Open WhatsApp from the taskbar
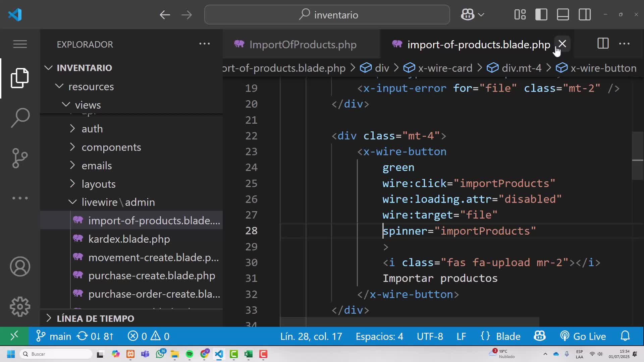This screenshot has width=644, height=362. pos(160,354)
